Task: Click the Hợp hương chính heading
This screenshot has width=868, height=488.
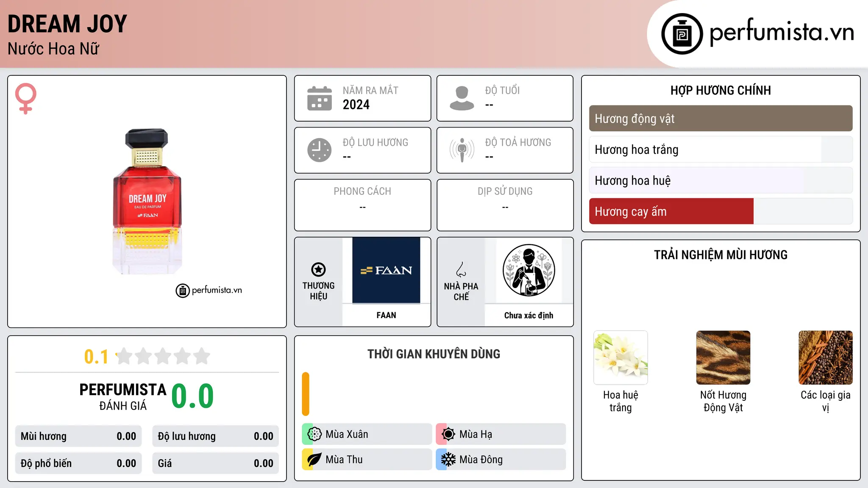Action: [721, 90]
